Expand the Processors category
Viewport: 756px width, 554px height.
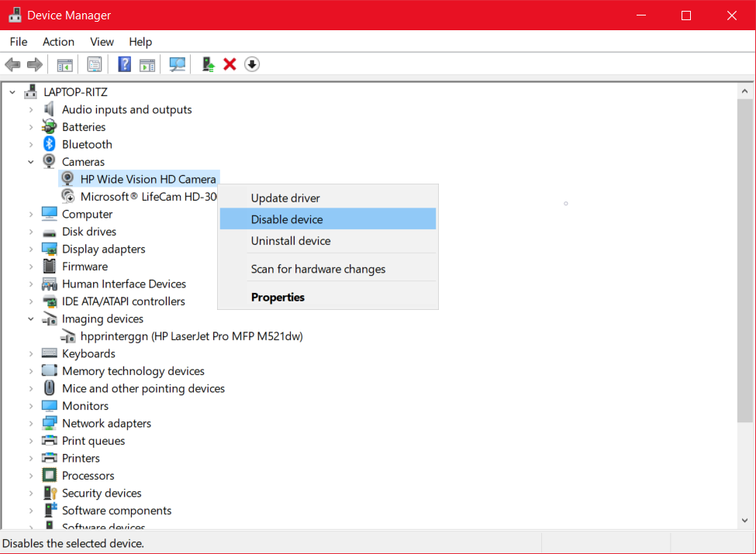point(31,476)
